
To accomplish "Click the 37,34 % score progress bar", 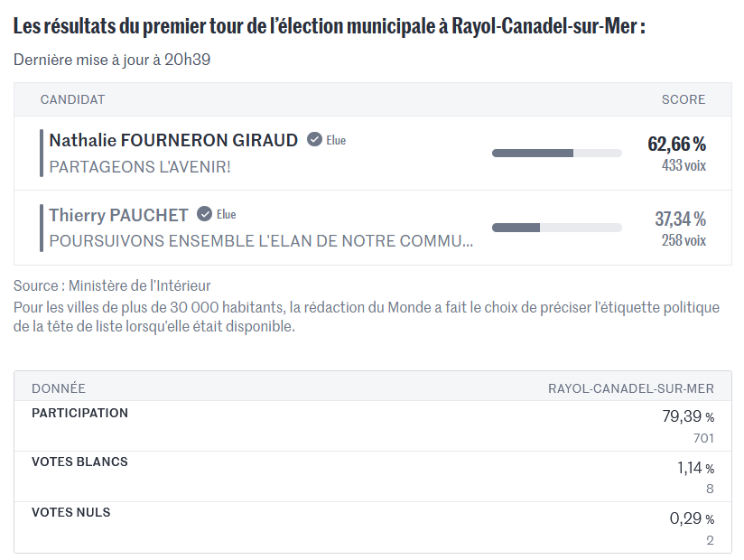I will 556,228.
